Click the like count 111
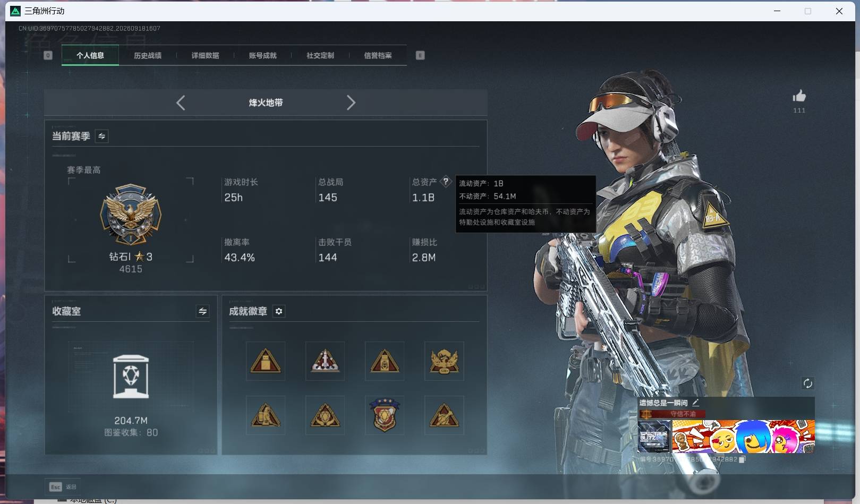Viewport: 860px width, 504px height. point(799,110)
